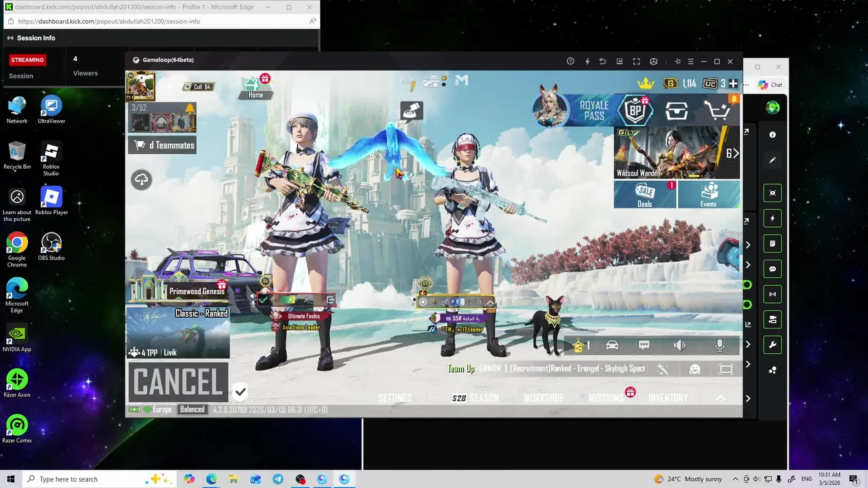Open S28 SEASON in the bottom menu
The width and height of the screenshot is (868, 488).
pos(475,398)
